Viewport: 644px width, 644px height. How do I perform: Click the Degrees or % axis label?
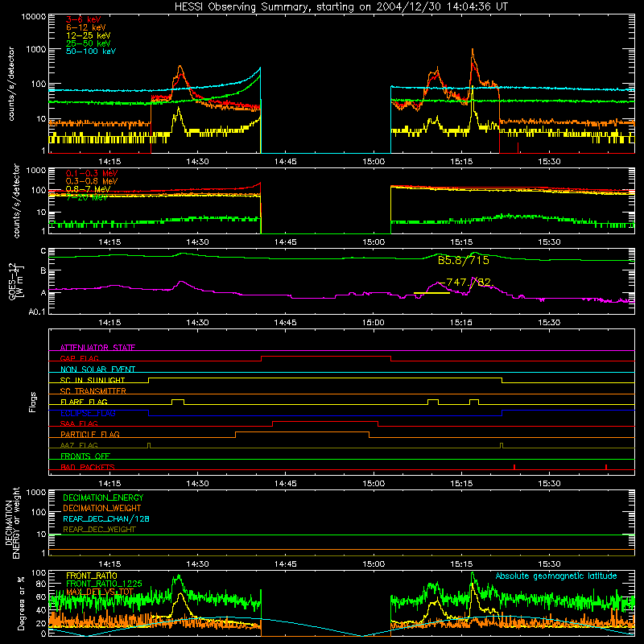click(21, 603)
